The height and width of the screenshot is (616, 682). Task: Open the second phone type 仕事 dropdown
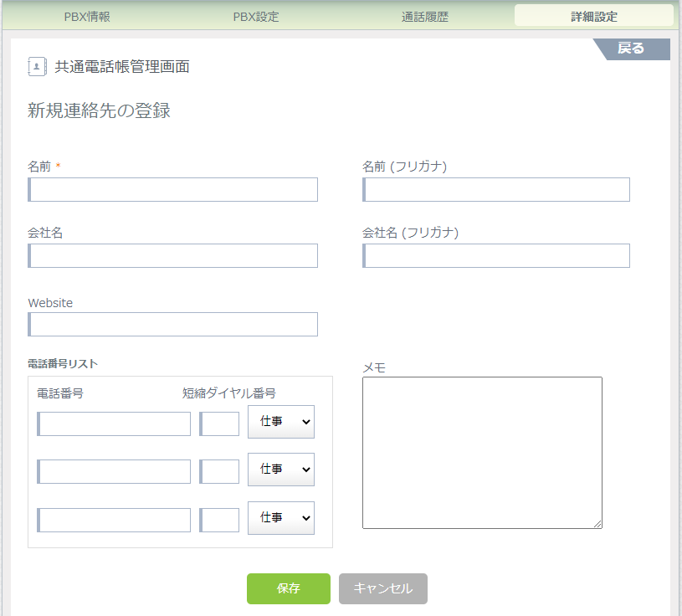[x=281, y=470]
